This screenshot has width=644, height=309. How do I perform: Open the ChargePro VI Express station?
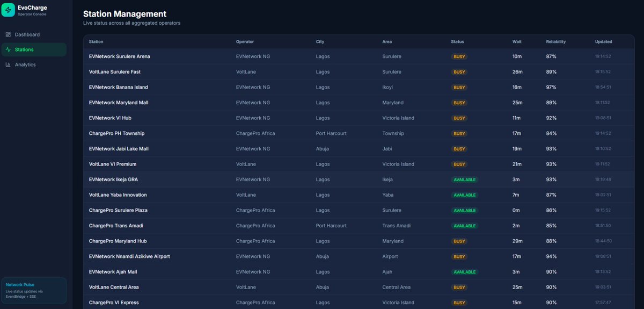tap(114, 303)
